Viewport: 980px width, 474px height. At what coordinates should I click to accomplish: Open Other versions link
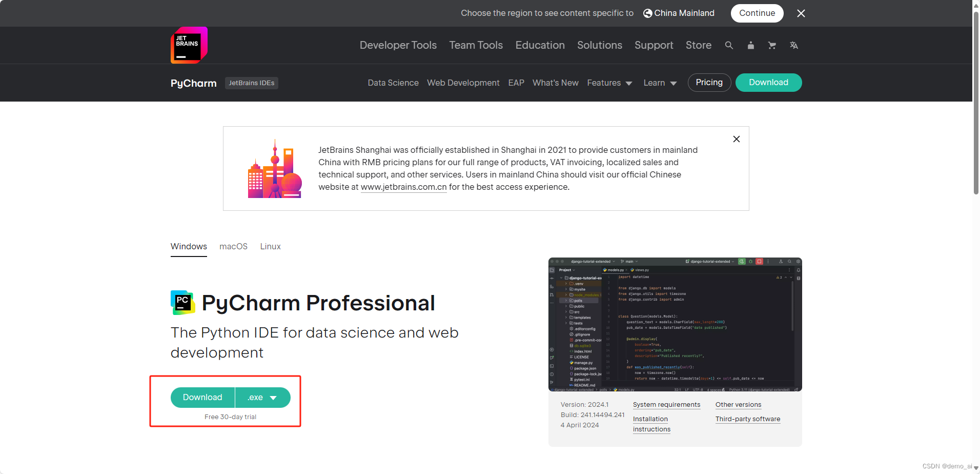coord(738,405)
